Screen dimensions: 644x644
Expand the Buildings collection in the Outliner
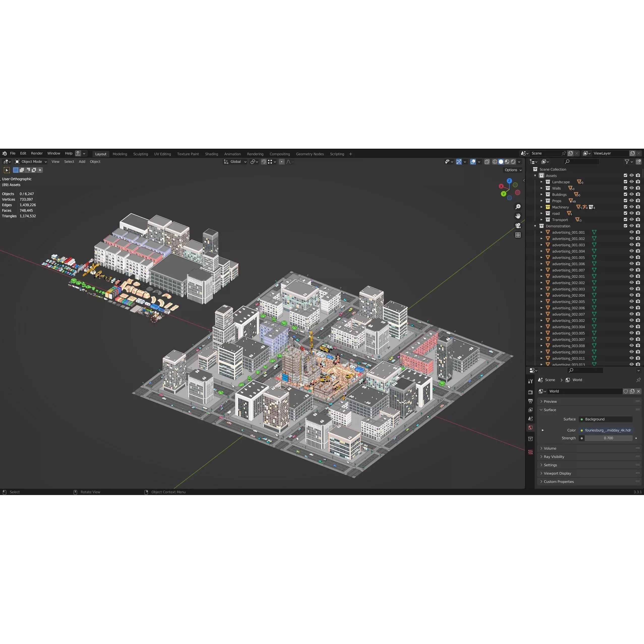click(x=542, y=194)
